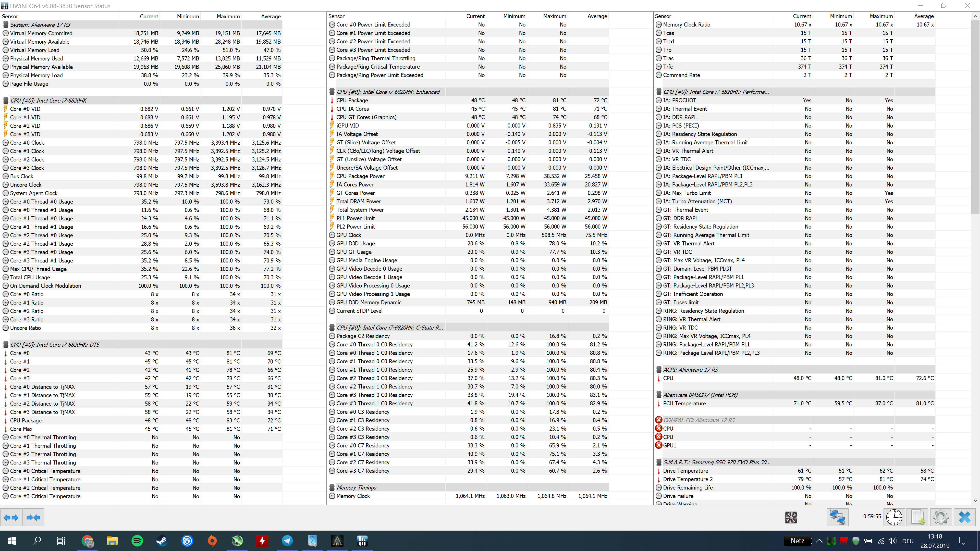Start logging sensors to a file
This screenshot has width=980, height=551.
[918, 518]
